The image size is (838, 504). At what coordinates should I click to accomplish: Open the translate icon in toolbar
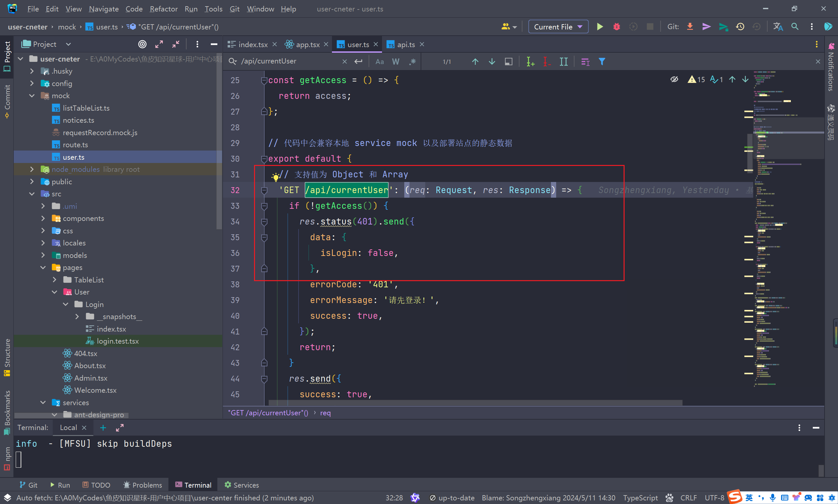click(x=778, y=27)
